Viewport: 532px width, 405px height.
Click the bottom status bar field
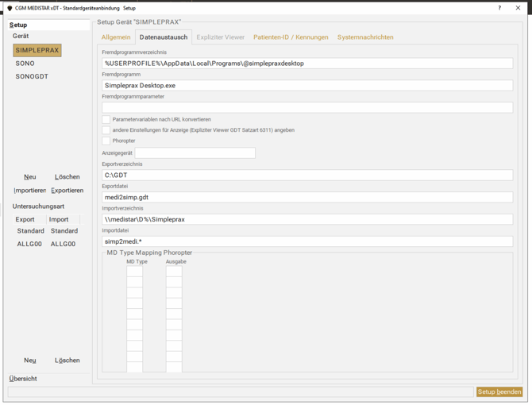(241, 392)
